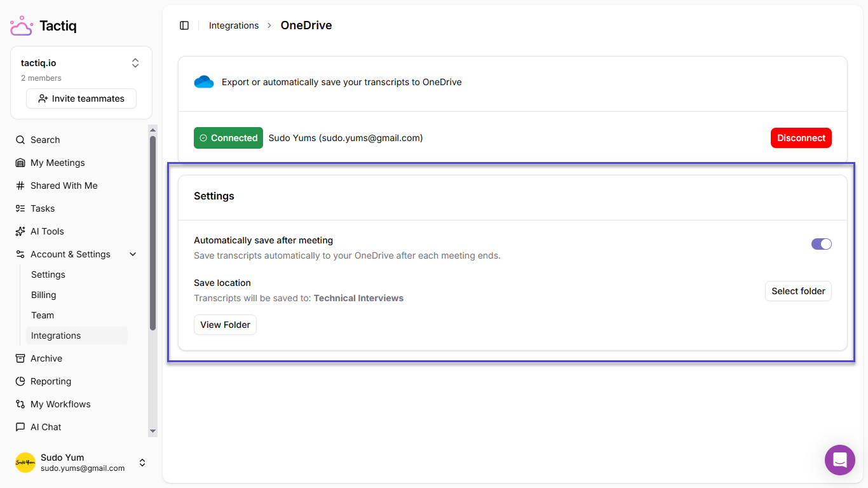Select Billing in the sidebar
The image size is (868, 488).
pos(43,294)
